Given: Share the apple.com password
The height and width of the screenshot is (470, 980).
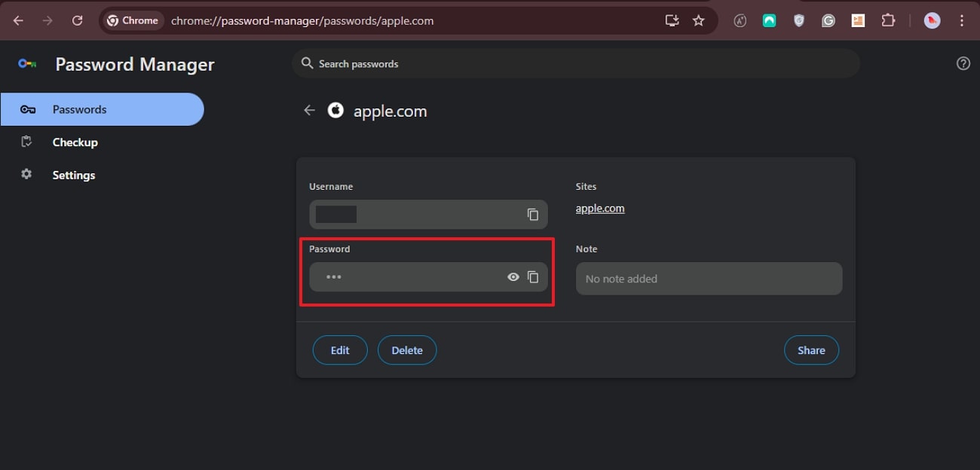Looking at the screenshot, I should [811, 350].
